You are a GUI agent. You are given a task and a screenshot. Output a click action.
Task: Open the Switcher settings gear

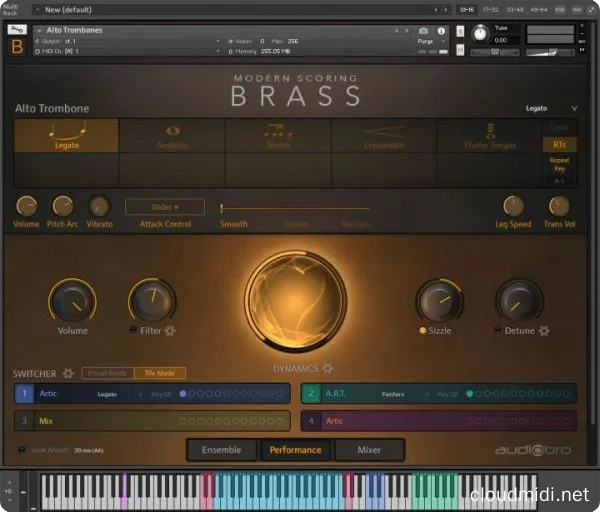coord(68,373)
